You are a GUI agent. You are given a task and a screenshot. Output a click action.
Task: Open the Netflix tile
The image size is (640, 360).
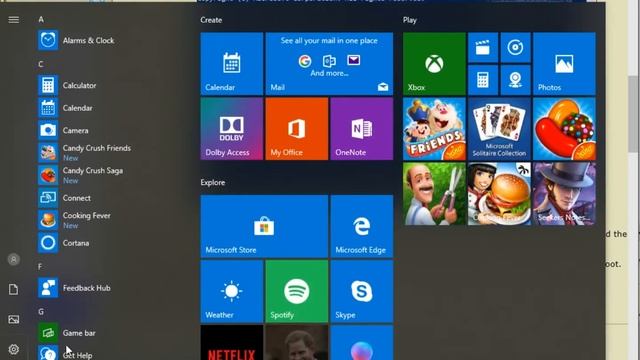click(x=232, y=343)
